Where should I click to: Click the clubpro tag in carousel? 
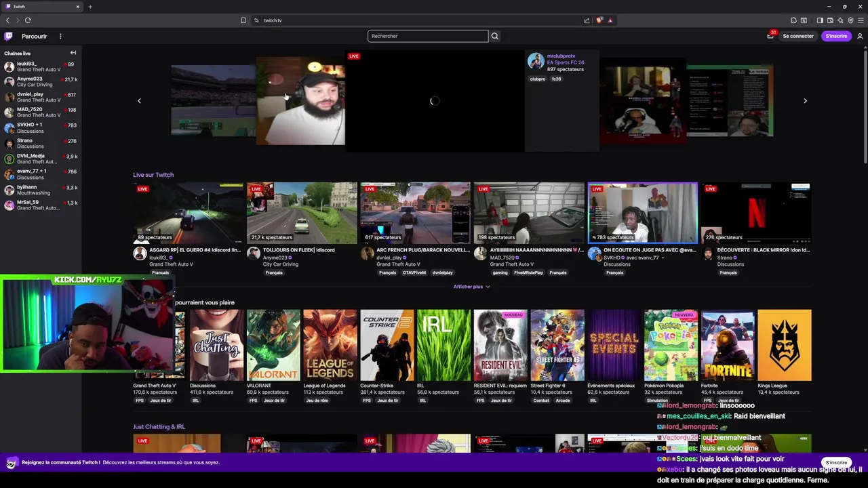[x=537, y=79]
